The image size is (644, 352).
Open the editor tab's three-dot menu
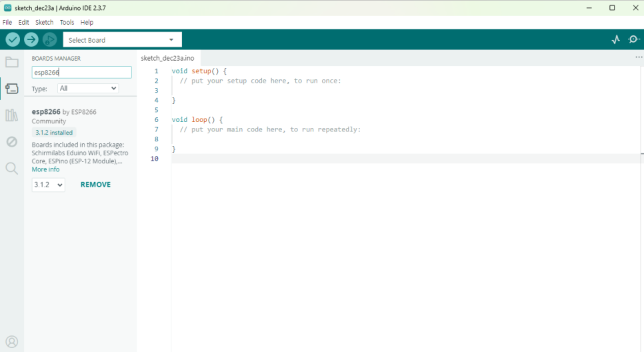click(639, 57)
